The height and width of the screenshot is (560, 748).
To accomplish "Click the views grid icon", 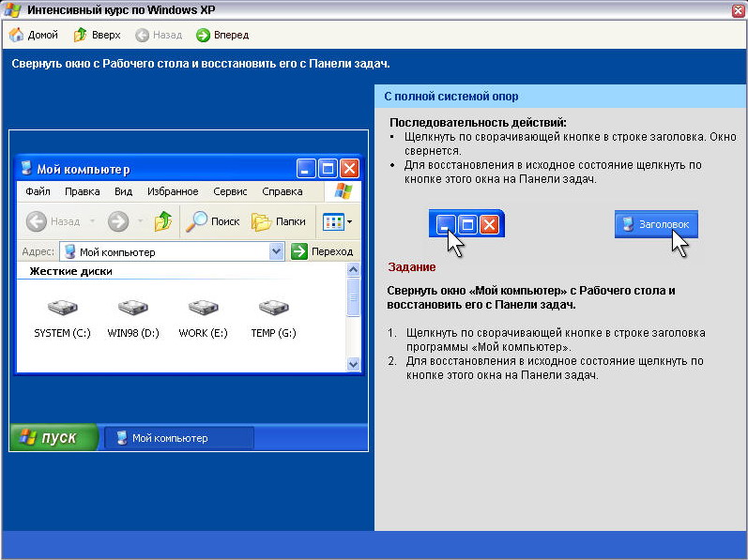I will click(333, 221).
